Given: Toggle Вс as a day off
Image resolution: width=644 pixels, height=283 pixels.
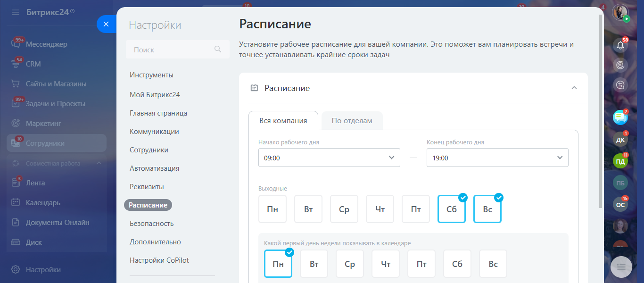Looking at the screenshot, I should coord(487,209).
